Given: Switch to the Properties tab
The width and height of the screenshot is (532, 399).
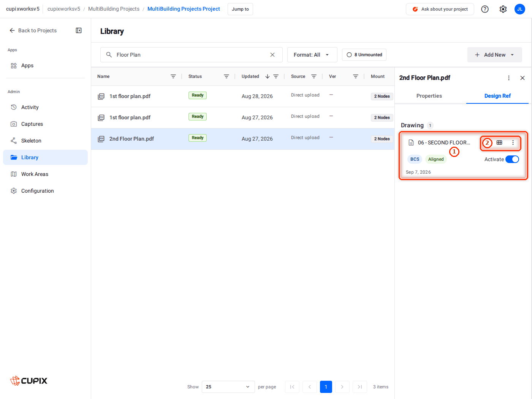Looking at the screenshot, I should (x=429, y=96).
